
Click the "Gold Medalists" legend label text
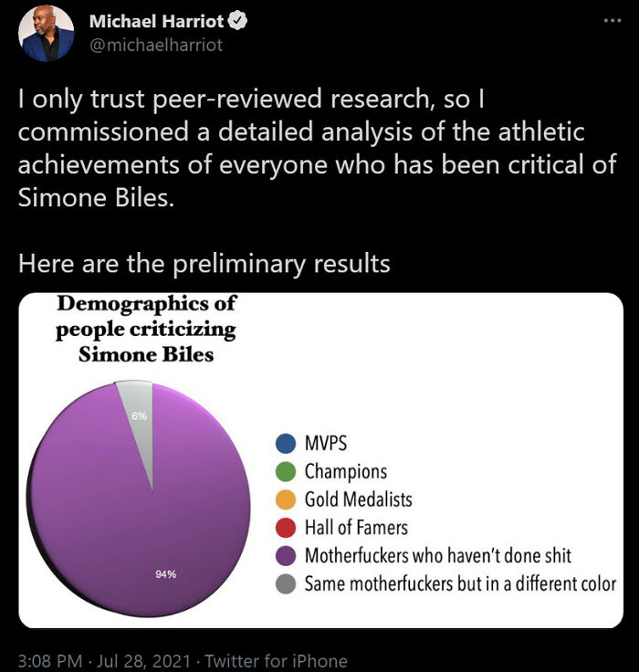(358, 499)
